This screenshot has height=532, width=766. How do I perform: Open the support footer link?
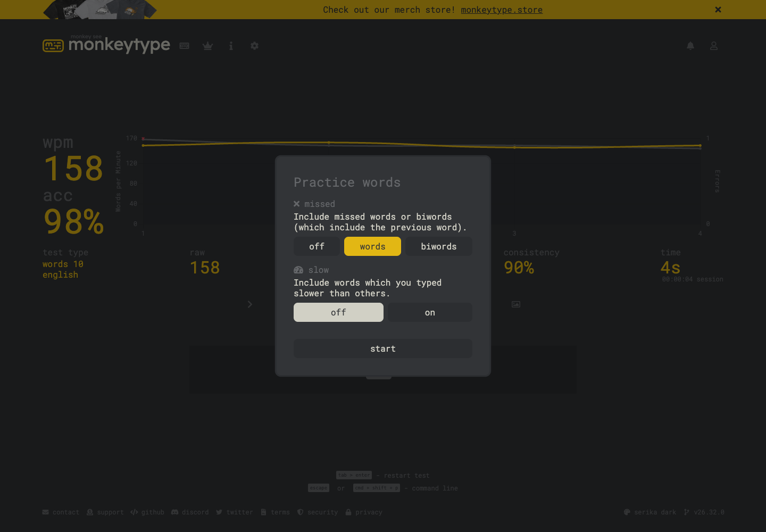(x=105, y=512)
